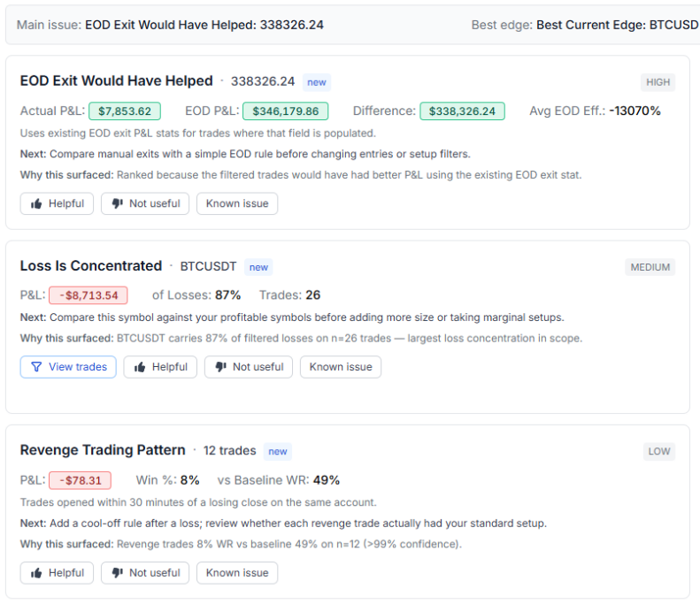Select the P&L value -$78.31
This screenshot has width=700, height=604.
[80, 480]
